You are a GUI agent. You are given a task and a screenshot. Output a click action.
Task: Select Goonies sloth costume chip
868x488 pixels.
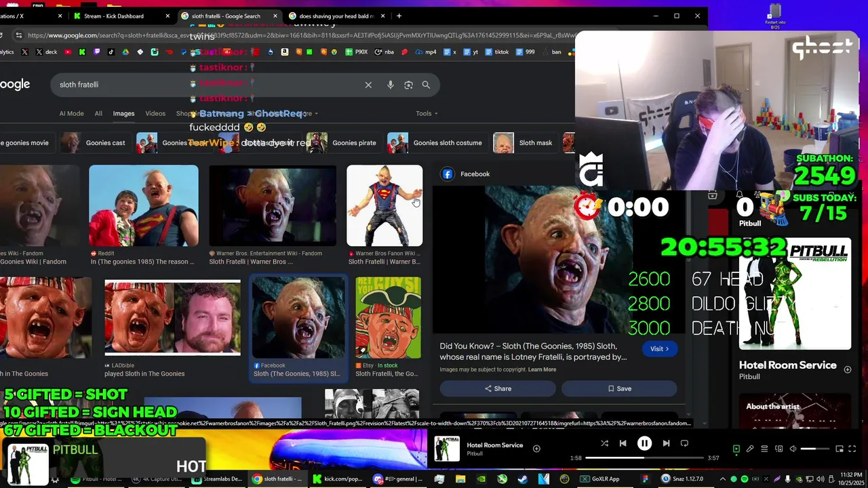click(436, 143)
